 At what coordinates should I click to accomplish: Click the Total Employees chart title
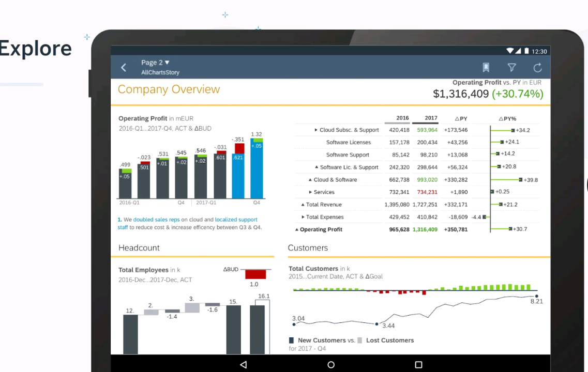[x=149, y=270]
